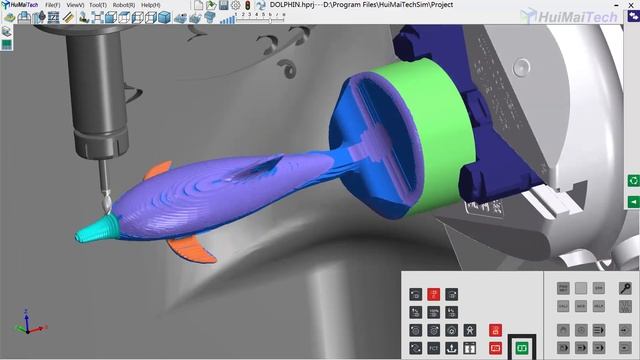Click the fit-to-view icon with four corner arrows
Image resolution: width=640 pixels, height=360 pixels.
point(97,18)
